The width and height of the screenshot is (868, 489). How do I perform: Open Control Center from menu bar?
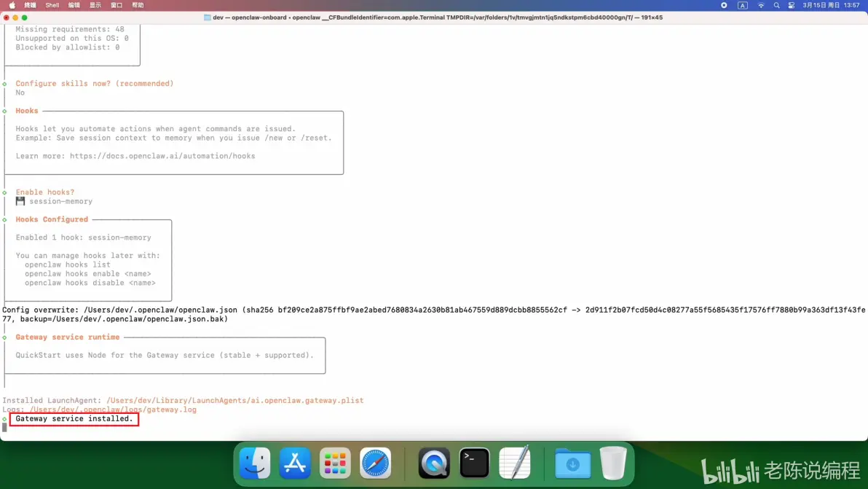(x=791, y=5)
